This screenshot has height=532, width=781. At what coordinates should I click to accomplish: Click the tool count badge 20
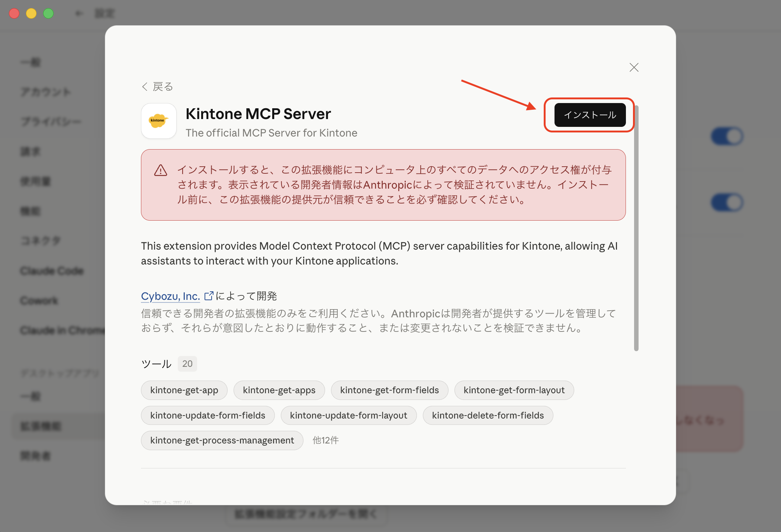pyautogui.click(x=187, y=364)
